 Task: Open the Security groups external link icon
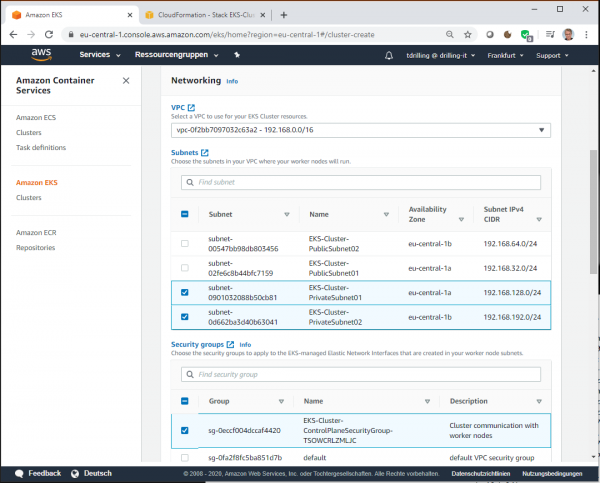coord(230,344)
